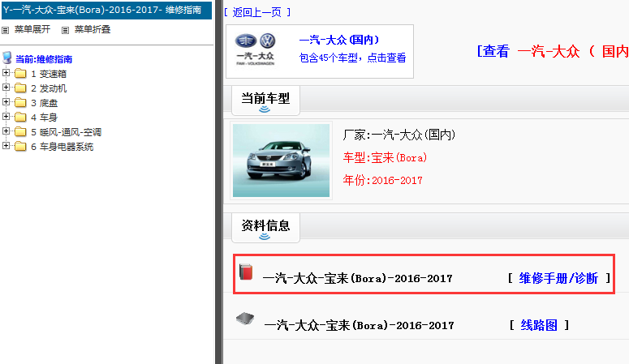Open the 一汽-大众 (国内) brand link
This screenshot has height=364, width=629.
tap(339, 40)
